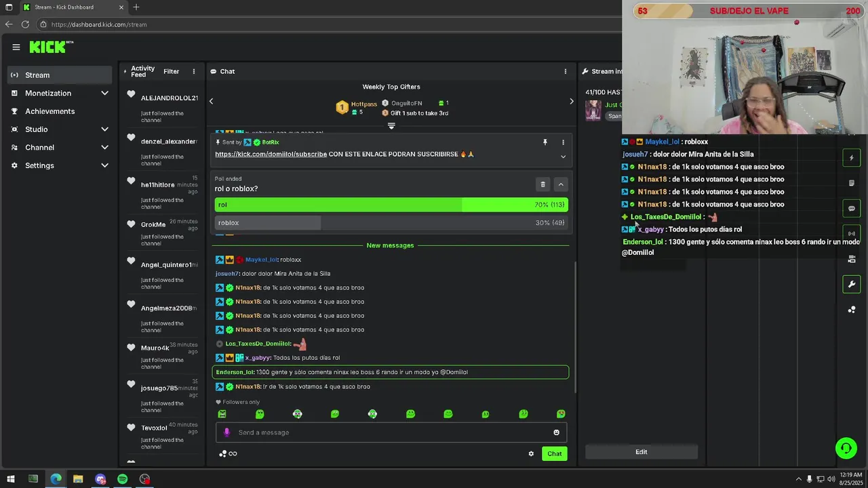Open chat settings gear icon

531,454
